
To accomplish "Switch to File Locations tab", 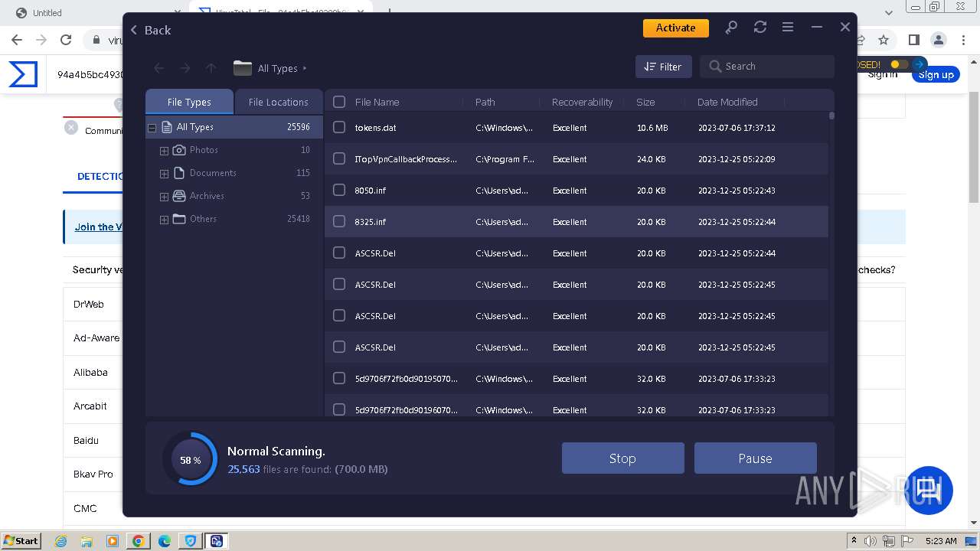I will point(278,102).
